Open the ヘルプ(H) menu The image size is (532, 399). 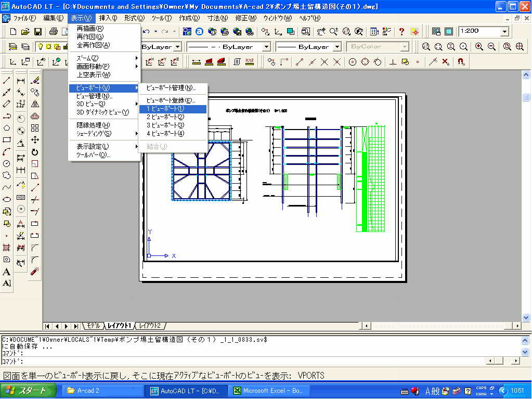(x=309, y=18)
